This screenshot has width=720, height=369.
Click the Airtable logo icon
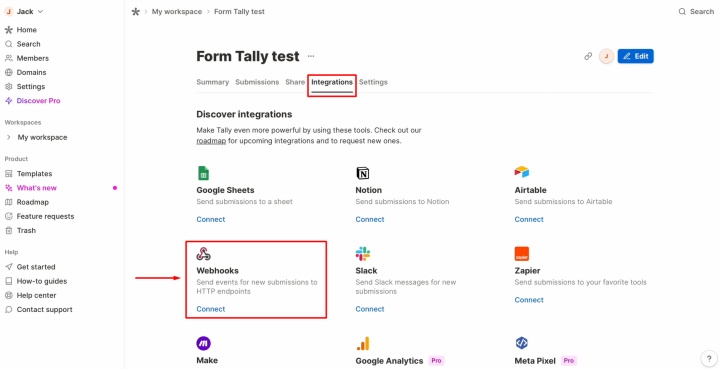[x=522, y=173]
